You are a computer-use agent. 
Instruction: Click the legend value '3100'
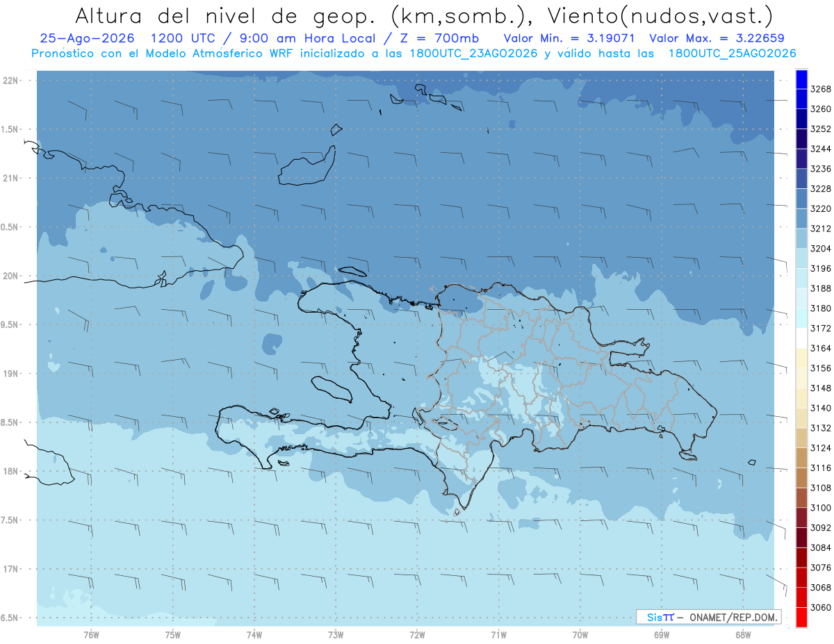[x=821, y=508]
